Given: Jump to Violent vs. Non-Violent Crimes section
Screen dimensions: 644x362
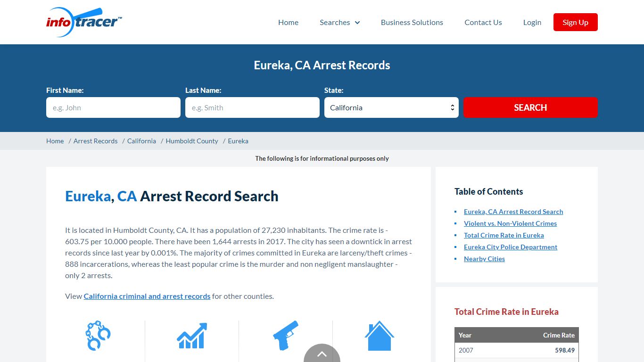Looking at the screenshot, I should tap(510, 223).
